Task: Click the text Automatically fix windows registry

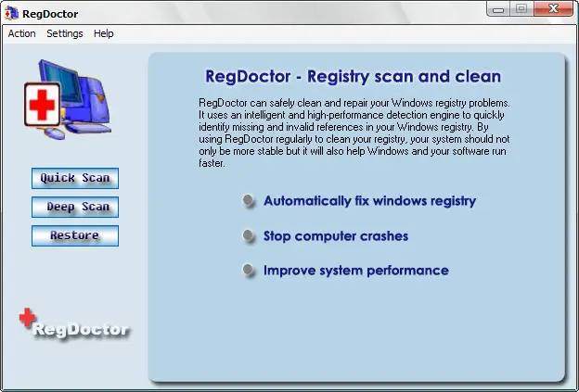Action: click(369, 201)
